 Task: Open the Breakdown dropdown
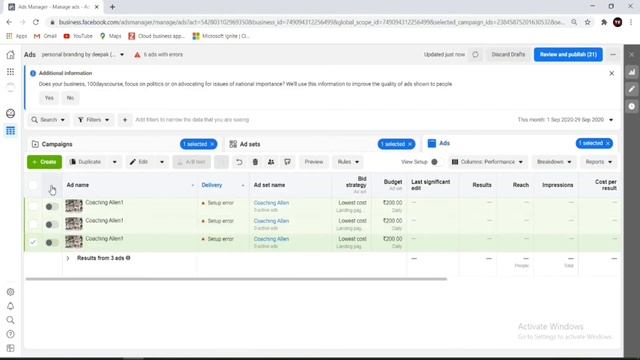tap(554, 162)
